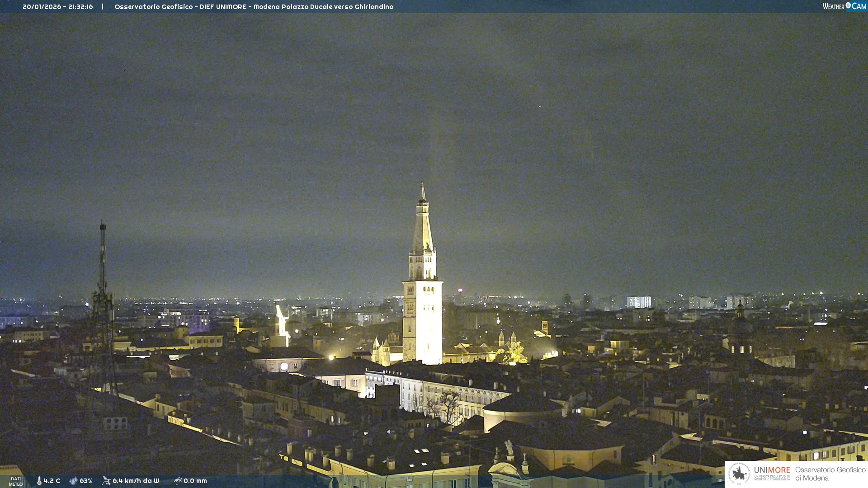The height and width of the screenshot is (488, 868).
Task: Click the DATI METEO label
Action: [16, 481]
